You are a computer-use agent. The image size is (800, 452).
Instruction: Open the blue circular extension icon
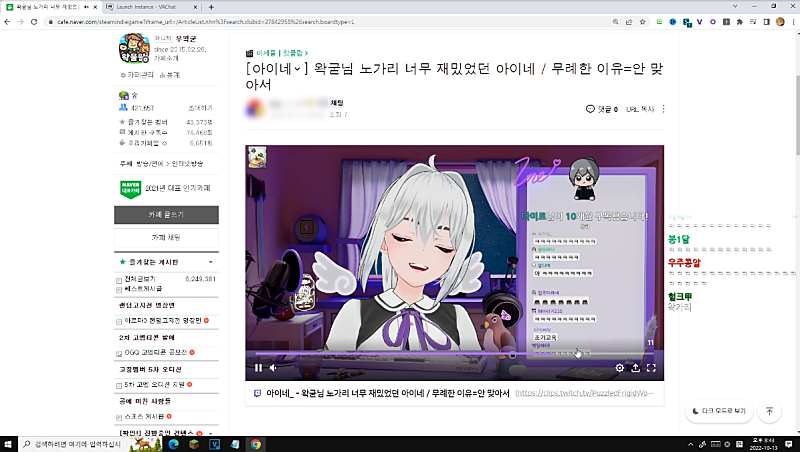coord(673,22)
